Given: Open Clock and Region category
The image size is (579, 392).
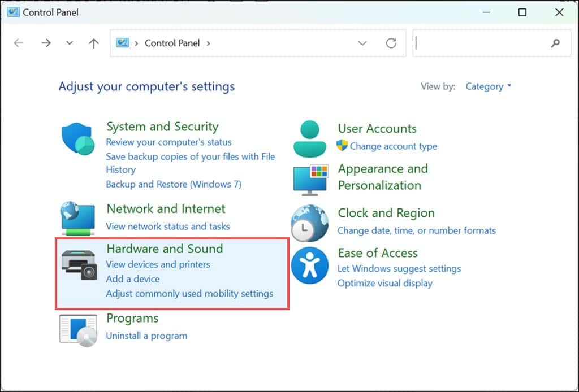Looking at the screenshot, I should (x=386, y=213).
